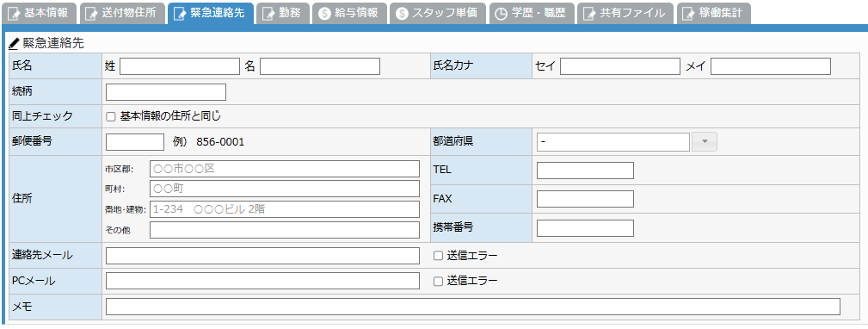Click the 町村 address field
The image size is (868, 329).
point(285,189)
